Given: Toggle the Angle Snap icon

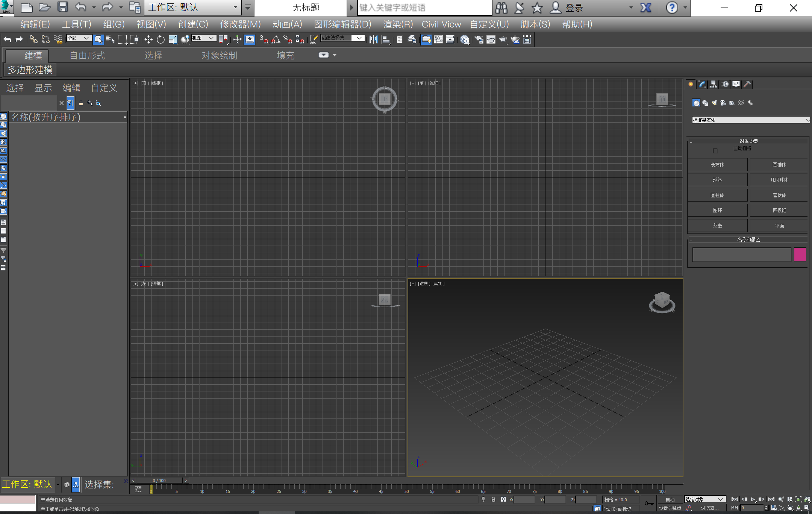Looking at the screenshot, I should pos(276,39).
